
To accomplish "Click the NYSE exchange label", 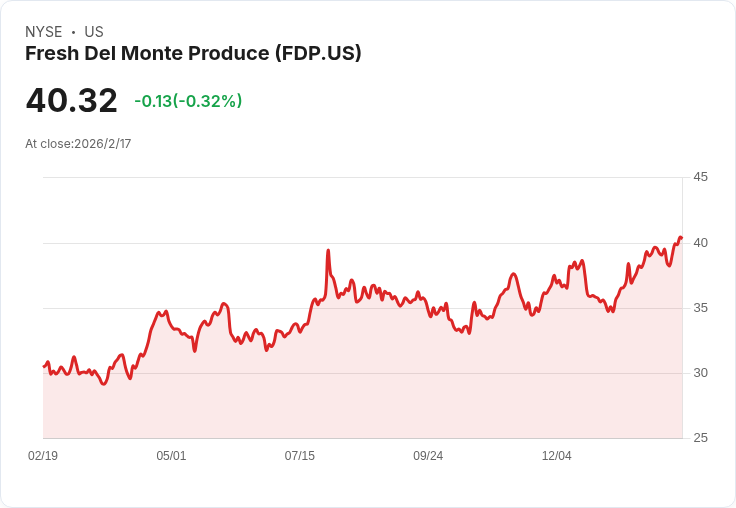I will tap(43, 32).
